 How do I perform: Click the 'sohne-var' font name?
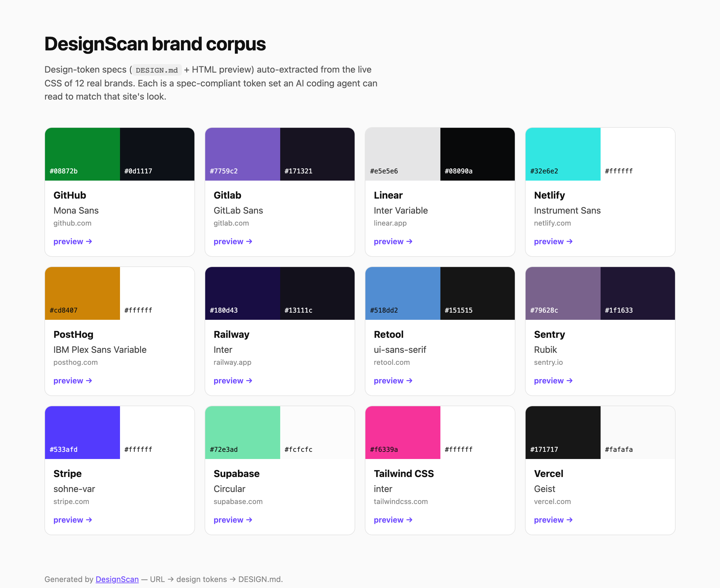click(74, 489)
